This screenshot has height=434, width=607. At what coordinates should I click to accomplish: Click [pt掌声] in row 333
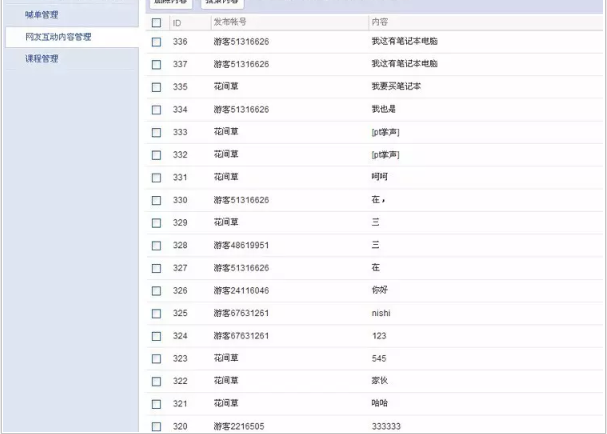[x=385, y=132]
